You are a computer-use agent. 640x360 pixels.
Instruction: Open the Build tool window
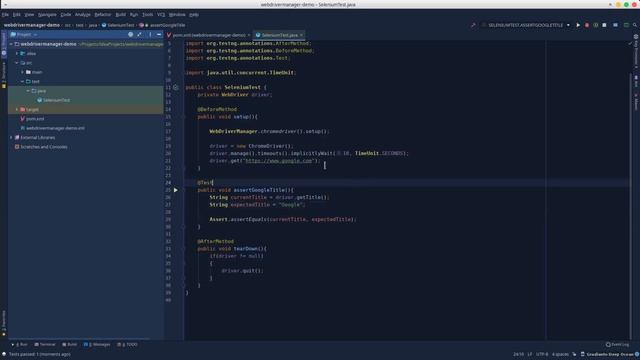coord(69,344)
